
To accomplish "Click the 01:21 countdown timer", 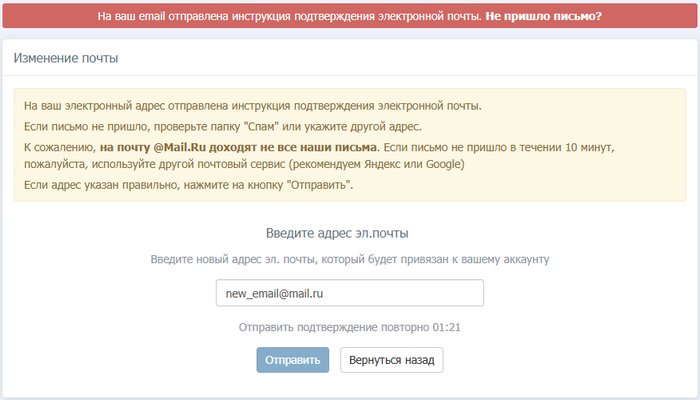I will point(446,327).
